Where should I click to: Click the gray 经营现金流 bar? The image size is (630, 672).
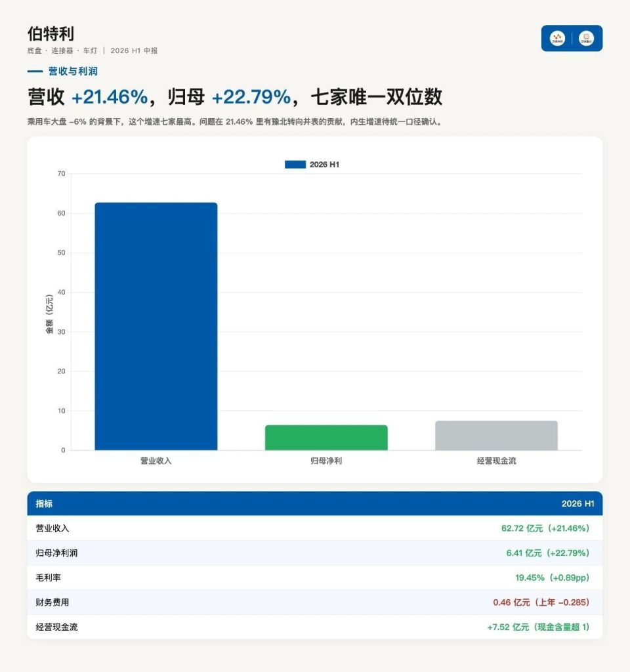pyautogui.click(x=496, y=436)
